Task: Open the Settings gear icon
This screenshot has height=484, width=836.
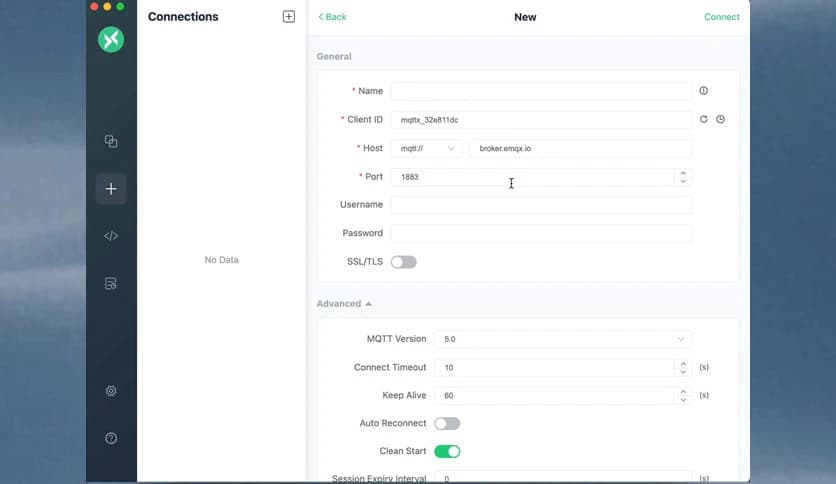Action: [111, 391]
